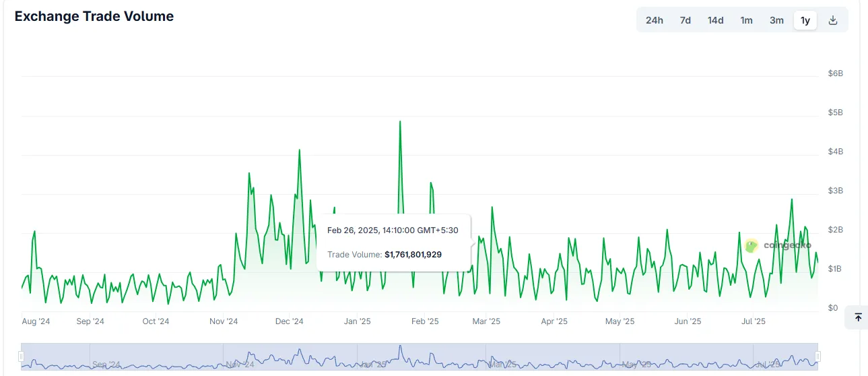
Task: Click the right handle of range navigator
Action: pyautogui.click(x=817, y=356)
